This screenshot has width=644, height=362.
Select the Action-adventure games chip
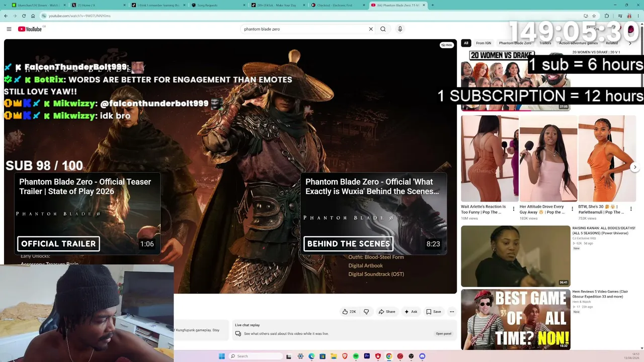[578, 43]
